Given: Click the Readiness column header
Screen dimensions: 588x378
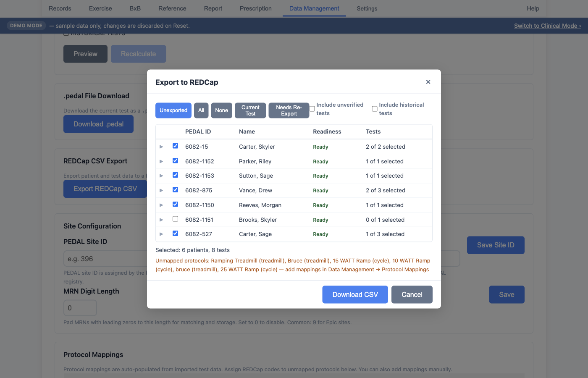Looking at the screenshot, I should point(327,131).
